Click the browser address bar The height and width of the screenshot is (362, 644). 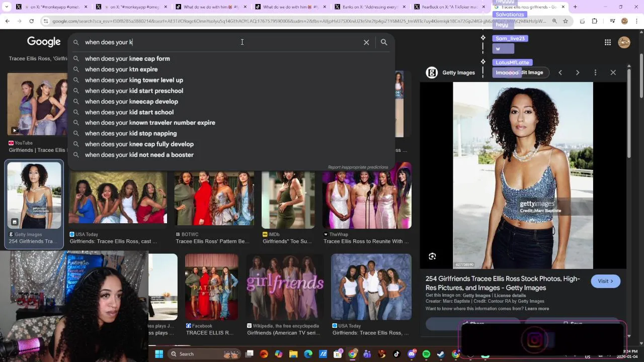click(x=297, y=21)
